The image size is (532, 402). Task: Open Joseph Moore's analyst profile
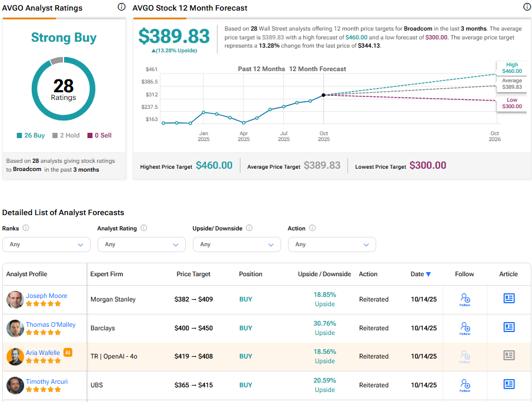point(46,296)
